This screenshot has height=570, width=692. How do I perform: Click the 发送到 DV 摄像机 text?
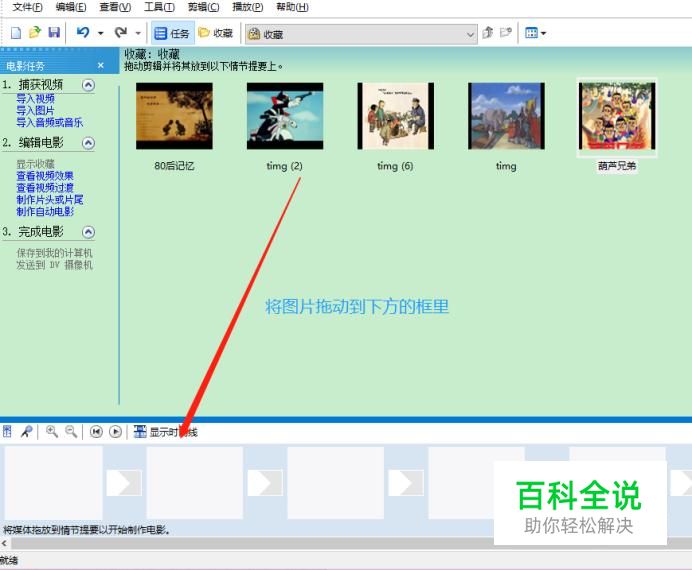pyautogui.click(x=55, y=265)
